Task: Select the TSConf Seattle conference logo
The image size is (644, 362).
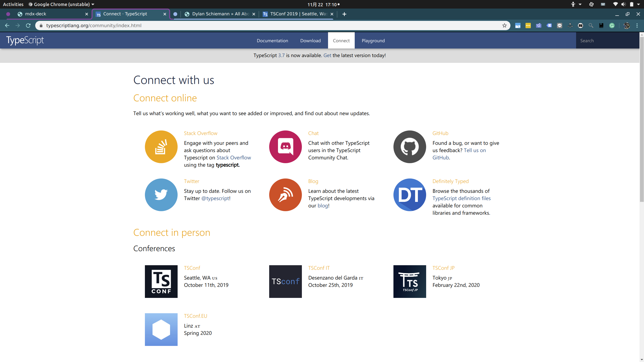Action: coord(161,281)
